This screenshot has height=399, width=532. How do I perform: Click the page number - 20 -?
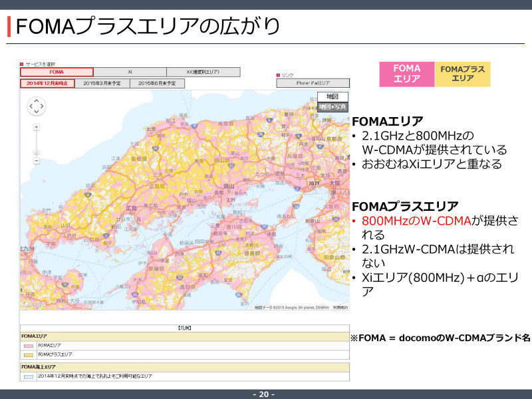pos(264,394)
